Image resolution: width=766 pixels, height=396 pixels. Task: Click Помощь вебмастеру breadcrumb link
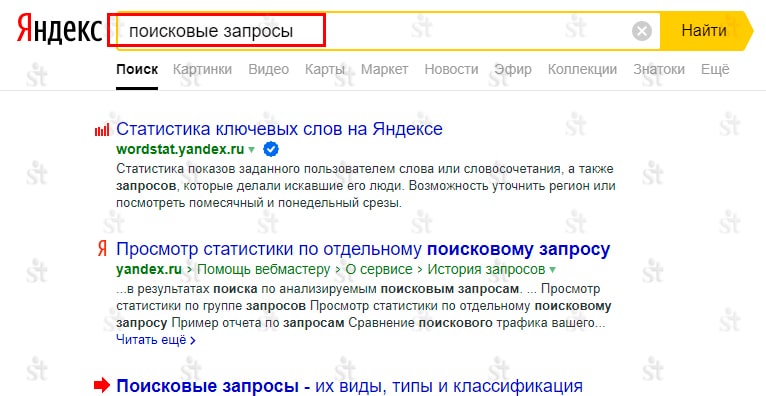[x=264, y=270]
